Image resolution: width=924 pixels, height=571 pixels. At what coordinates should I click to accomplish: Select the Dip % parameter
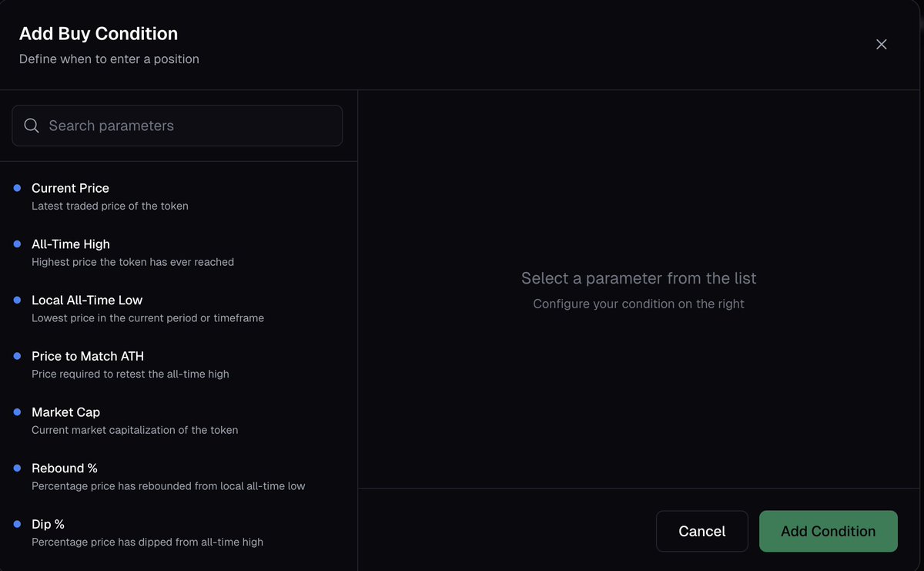pyautogui.click(x=179, y=532)
